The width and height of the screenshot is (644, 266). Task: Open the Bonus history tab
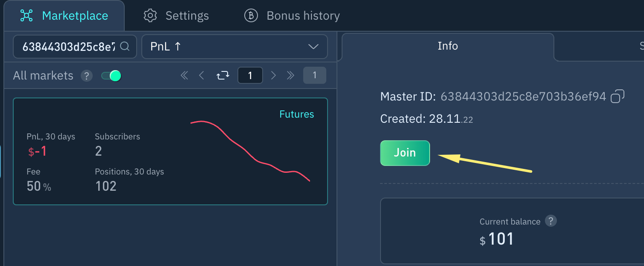[x=292, y=16]
